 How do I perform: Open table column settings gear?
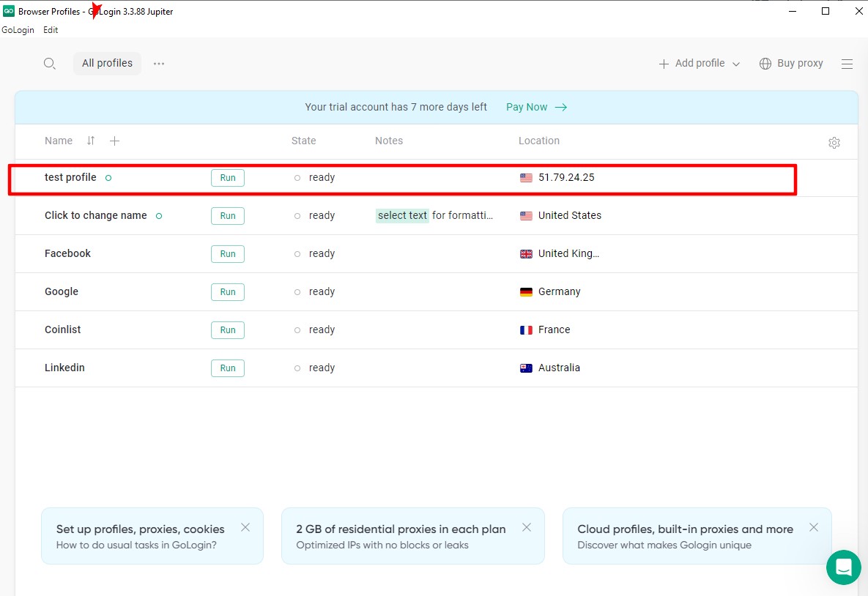click(834, 143)
